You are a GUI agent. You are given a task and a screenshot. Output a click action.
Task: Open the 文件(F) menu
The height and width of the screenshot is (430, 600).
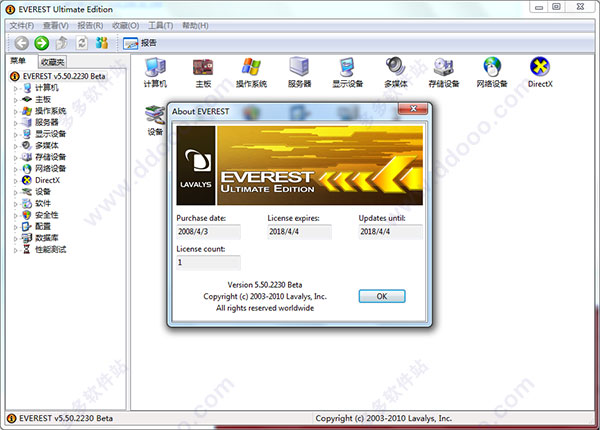[x=22, y=26]
